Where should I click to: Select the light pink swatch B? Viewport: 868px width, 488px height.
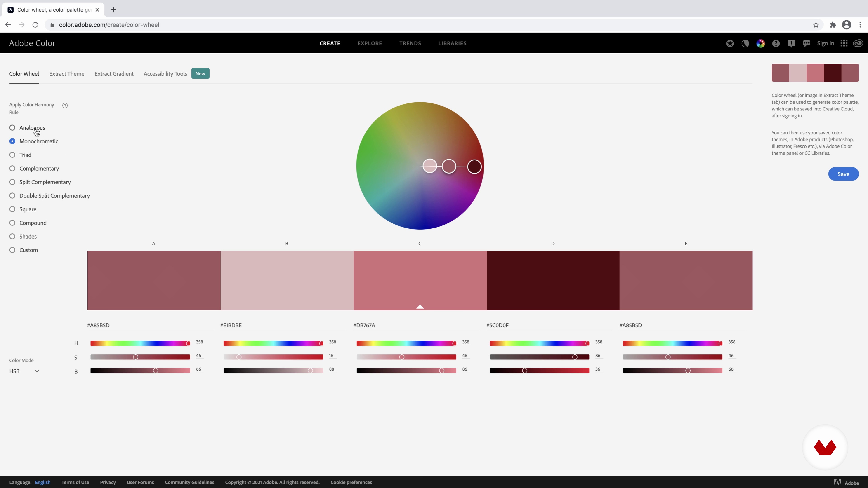[287, 281]
